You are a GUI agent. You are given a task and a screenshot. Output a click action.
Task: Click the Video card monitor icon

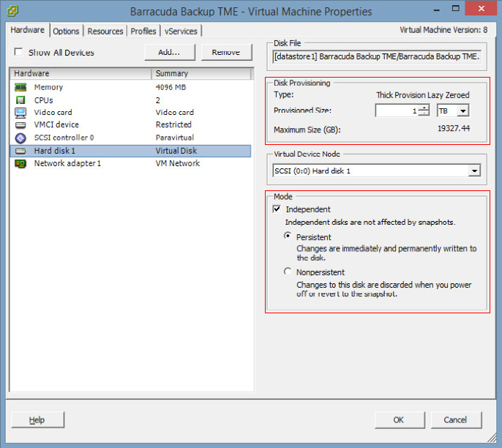coord(20,113)
